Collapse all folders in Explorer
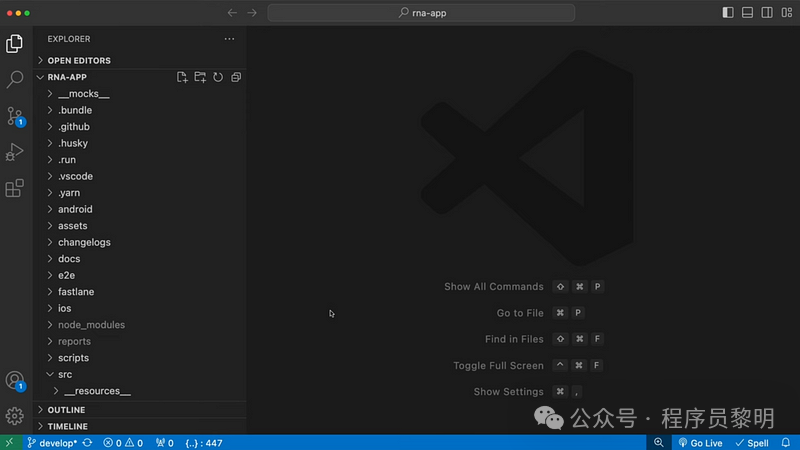 tap(236, 77)
